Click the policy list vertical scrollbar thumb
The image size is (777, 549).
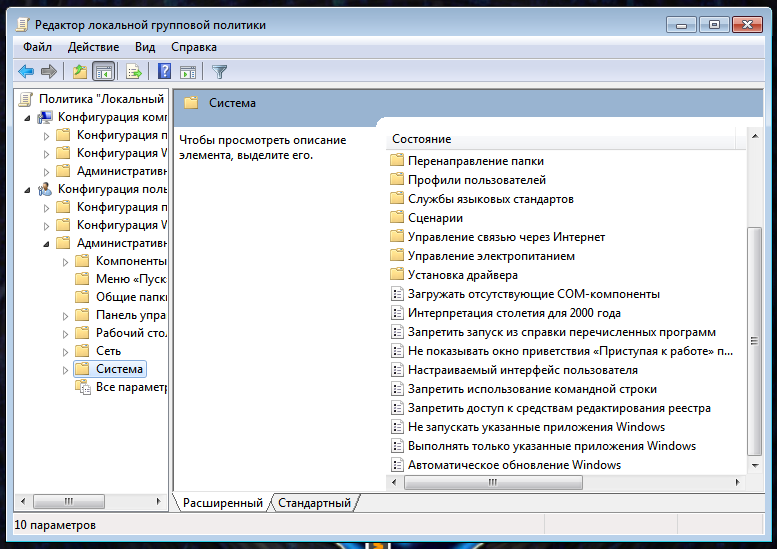754,341
